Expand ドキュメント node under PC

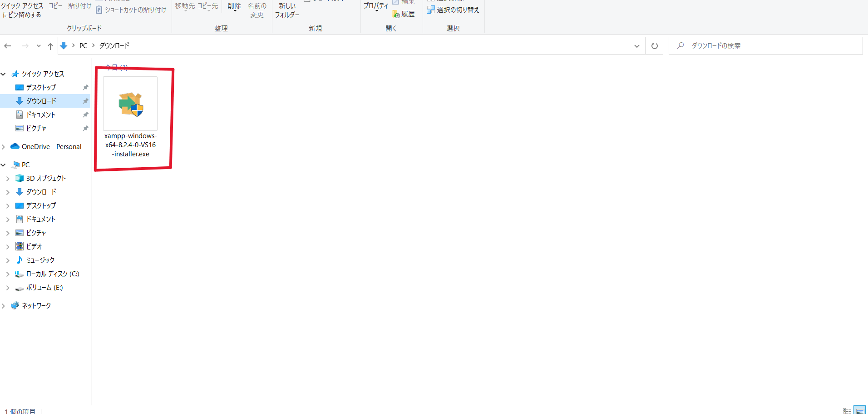coord(8,219)
